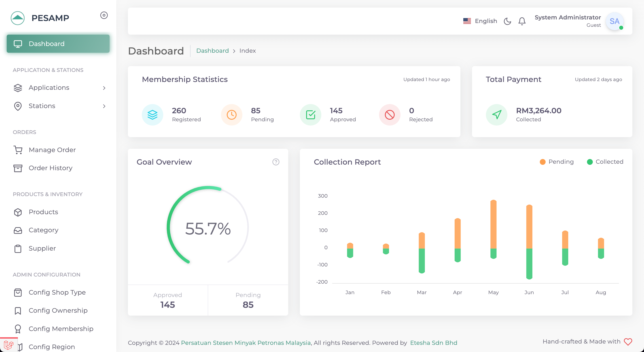Expand the Stations submenu chevron
Viewport: 644px width, 352px height.
click(x=104, y=106)
